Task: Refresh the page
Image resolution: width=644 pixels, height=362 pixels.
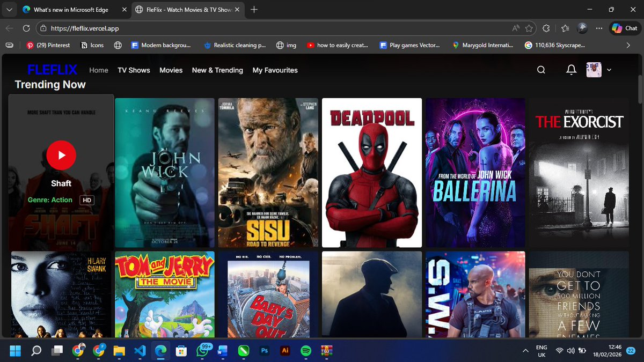Action: pos(26,28)
